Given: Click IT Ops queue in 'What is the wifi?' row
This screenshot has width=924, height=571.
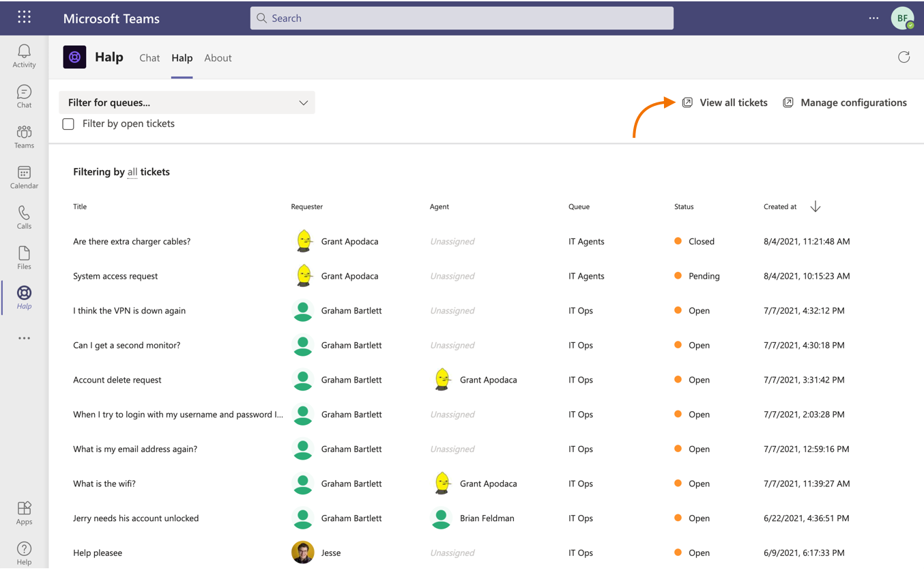Looking at the screenshot, I should tap(581, 484).
